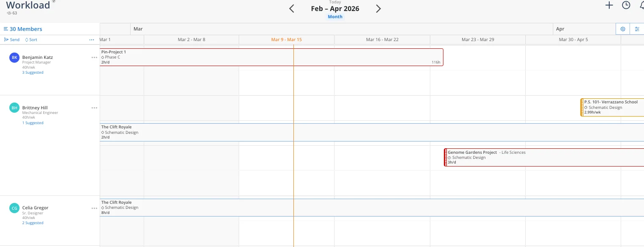644x247 pixels.
Task: Open the clock time tracking icon
Action: 626,6
